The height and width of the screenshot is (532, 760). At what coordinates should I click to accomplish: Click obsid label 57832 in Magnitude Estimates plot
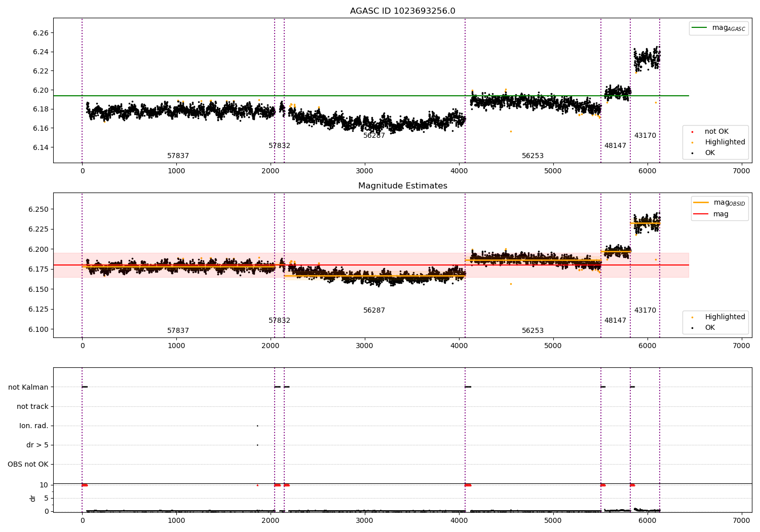tap(279, 321)
